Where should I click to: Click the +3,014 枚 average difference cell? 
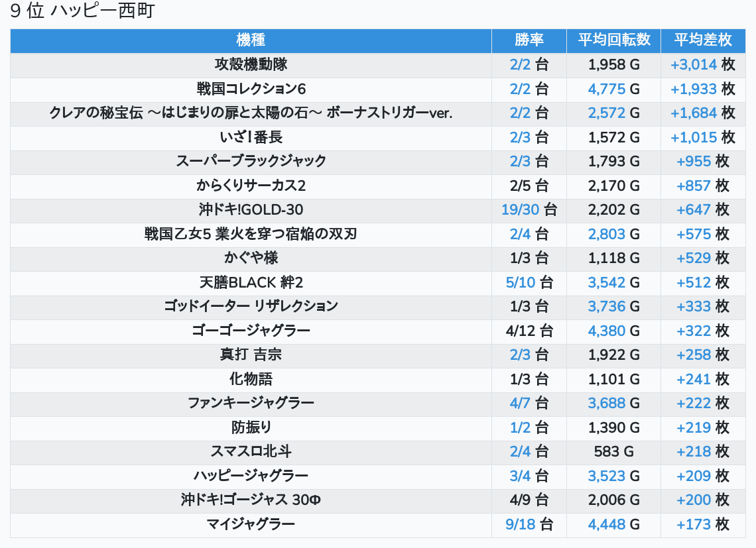pyautogui.click(x=703, y=64)
